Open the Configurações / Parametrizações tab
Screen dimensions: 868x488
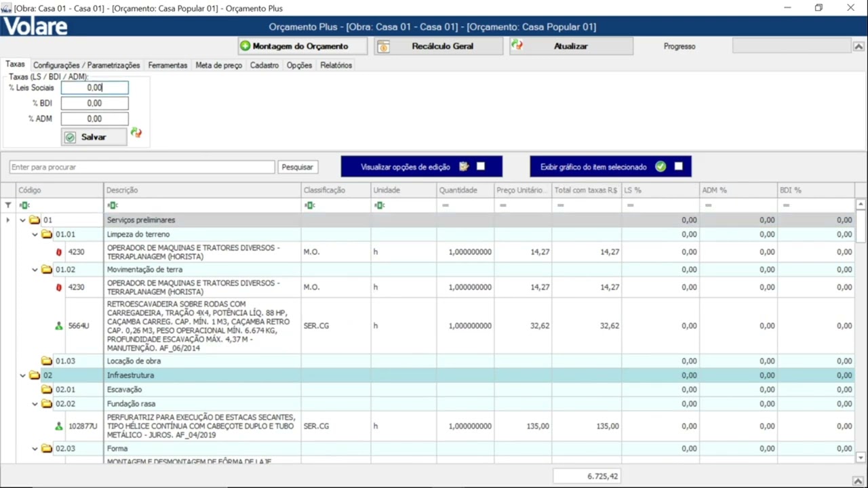pyautogui.click(x=87, y=65)
